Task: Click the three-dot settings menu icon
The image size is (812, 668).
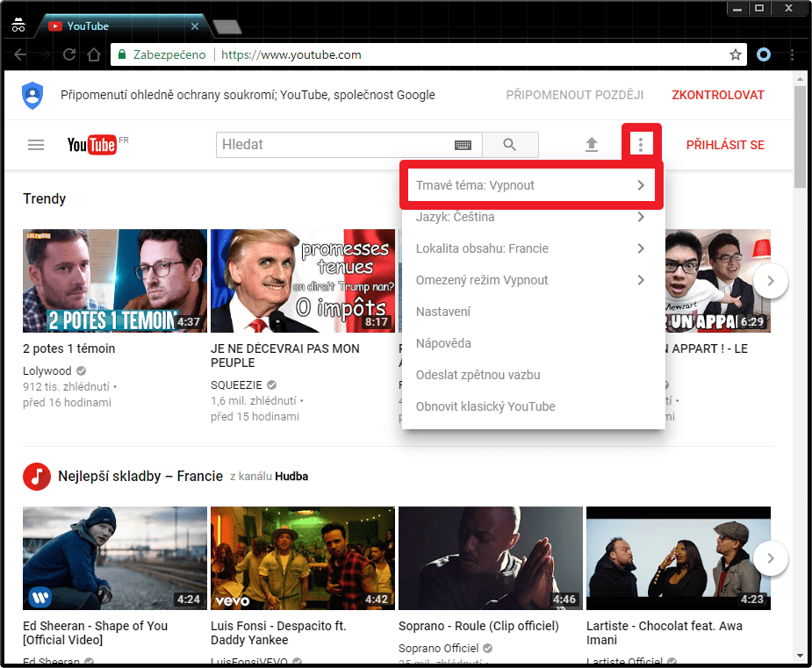Action: [x=641, y=145]
